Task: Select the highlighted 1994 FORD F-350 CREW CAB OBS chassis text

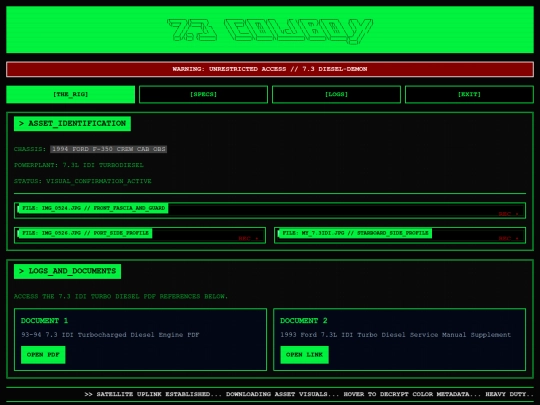Action: tap(109, 149)
